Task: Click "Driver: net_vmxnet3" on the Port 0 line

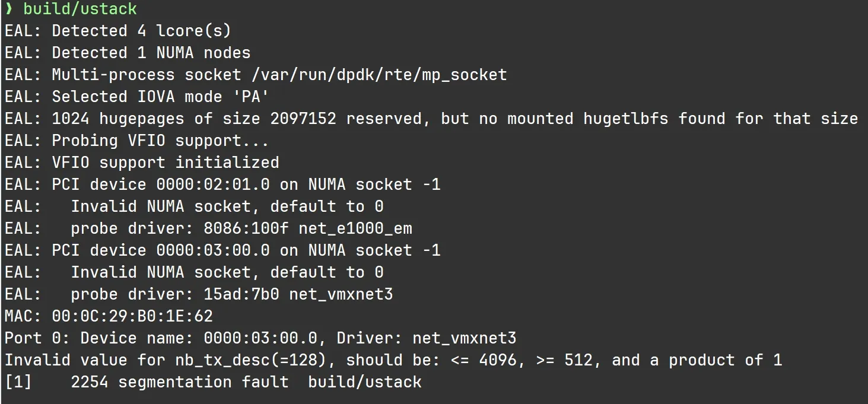Action: (x=426, y=338)
